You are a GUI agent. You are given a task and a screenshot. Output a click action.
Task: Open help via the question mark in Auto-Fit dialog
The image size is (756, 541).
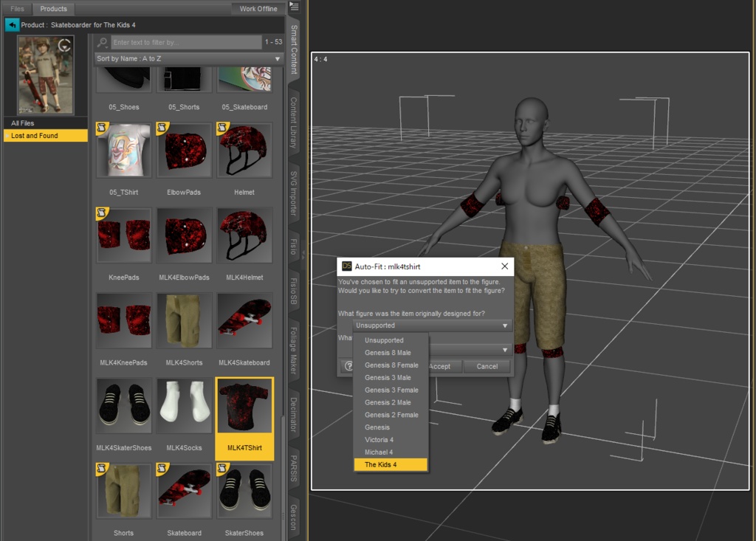pyautogui.click(x=347, y=366)
